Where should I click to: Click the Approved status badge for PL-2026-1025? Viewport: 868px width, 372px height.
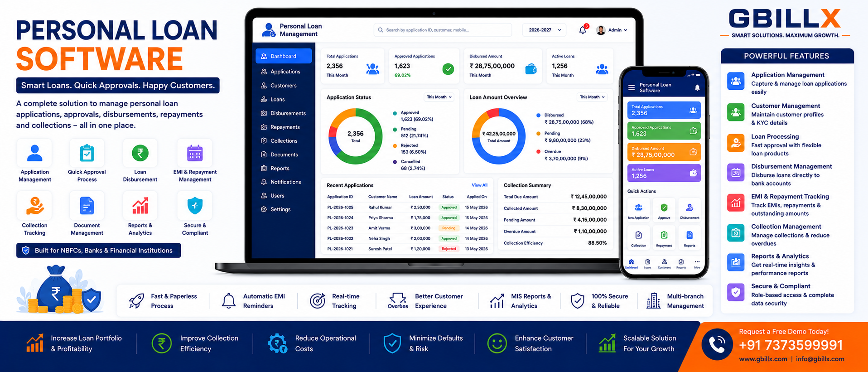(449, 208)
